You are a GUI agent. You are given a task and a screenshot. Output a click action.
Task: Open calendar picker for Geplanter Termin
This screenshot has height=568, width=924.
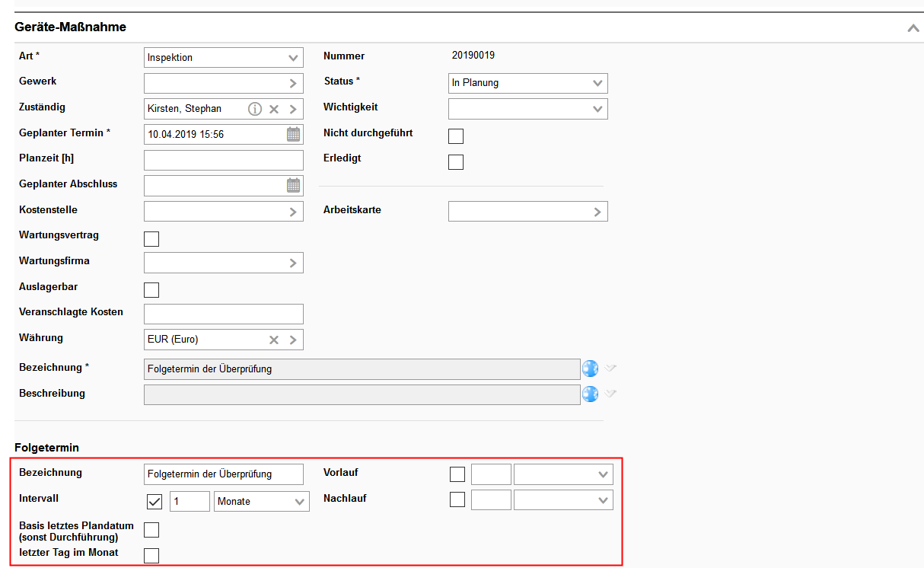[x=293, y=135]
